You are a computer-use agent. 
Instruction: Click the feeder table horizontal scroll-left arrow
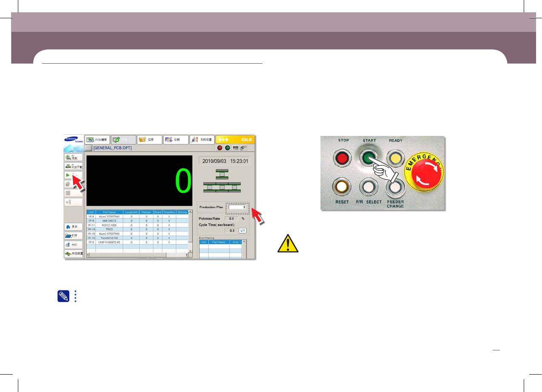coord(88,255)
